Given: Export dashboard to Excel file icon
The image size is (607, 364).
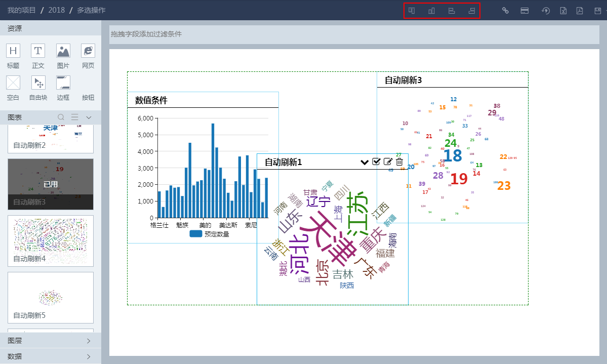Looking at the screenshot, I should tap(563, 11).
